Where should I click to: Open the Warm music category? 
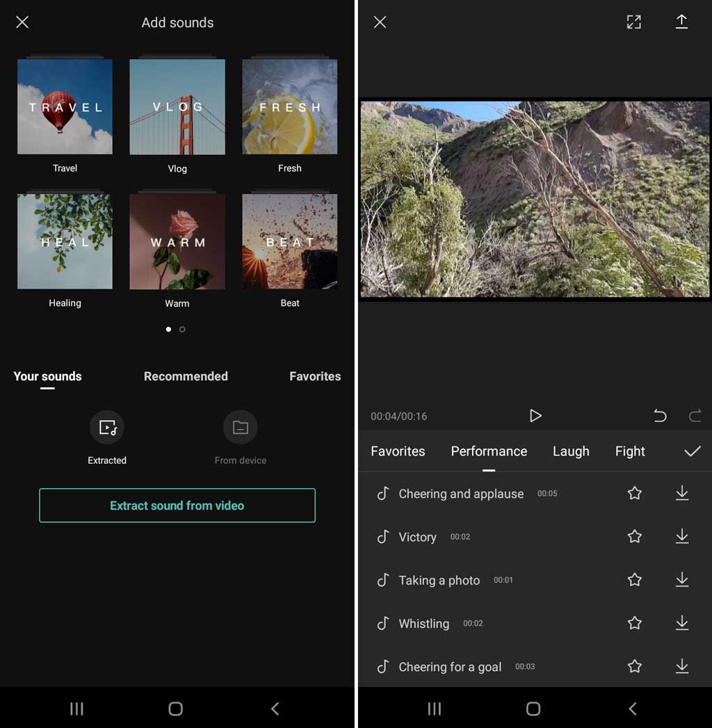click(177, 241)
